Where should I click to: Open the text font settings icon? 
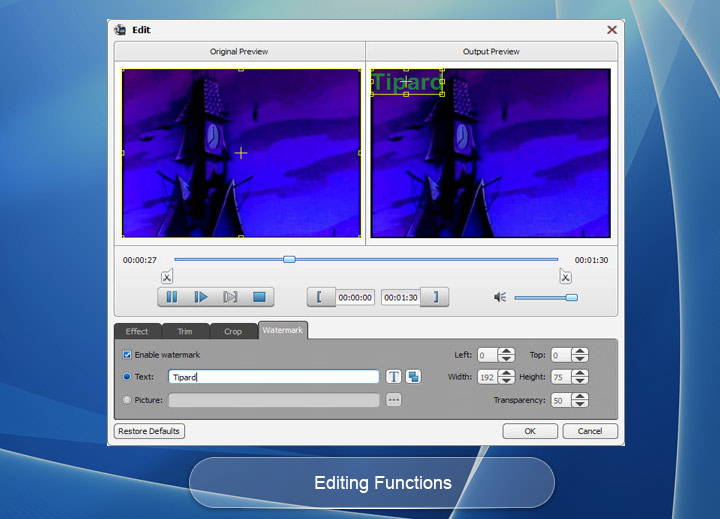[x=394, y=377]
